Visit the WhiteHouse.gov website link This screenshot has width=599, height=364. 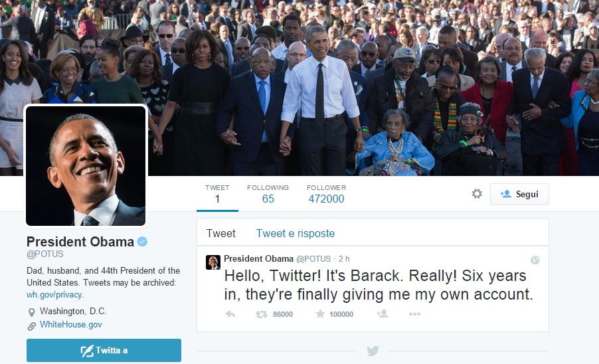coord(70,325)
